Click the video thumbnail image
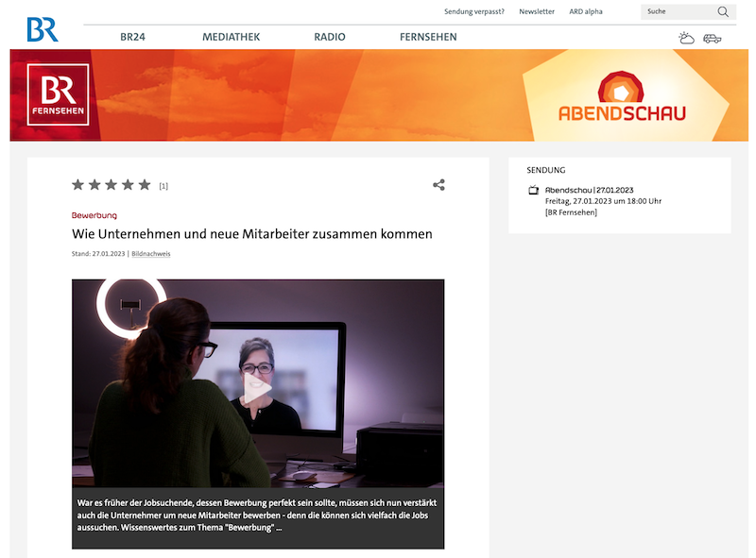 point(258,383)
